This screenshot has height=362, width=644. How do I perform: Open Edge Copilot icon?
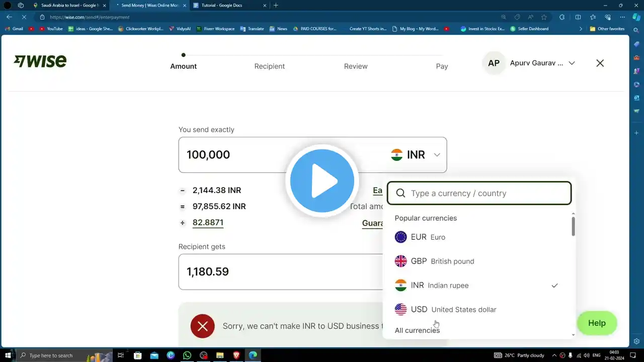click(x=636, y=17)
